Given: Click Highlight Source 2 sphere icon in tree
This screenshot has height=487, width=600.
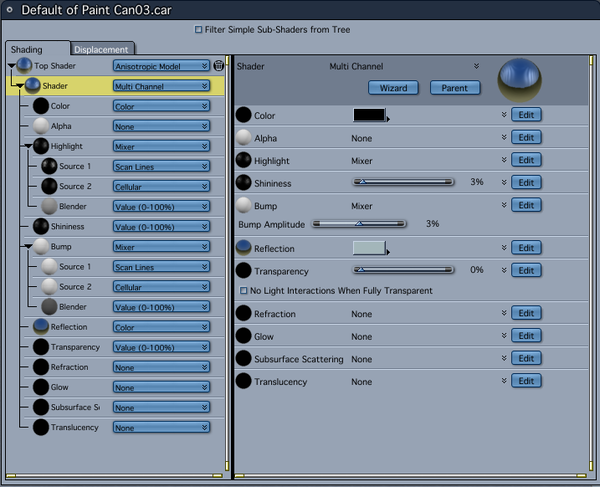Looking at the screenshot, I should pos(49,186).
